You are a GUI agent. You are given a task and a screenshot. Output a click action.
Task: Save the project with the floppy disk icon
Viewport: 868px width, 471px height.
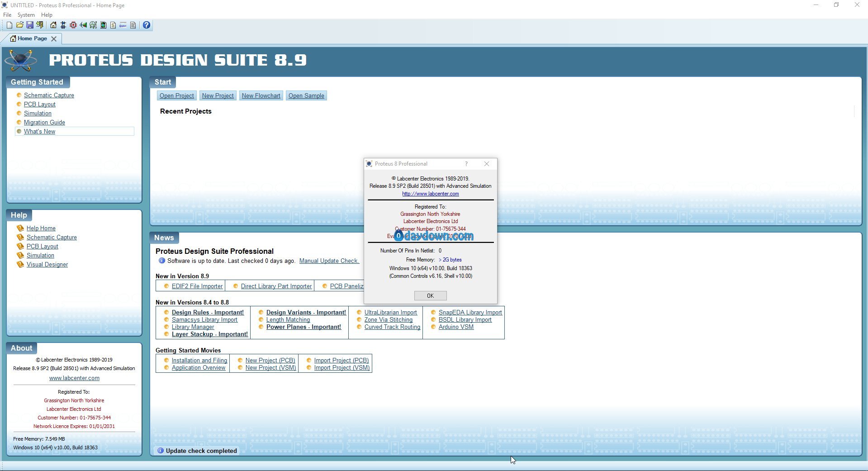tap(29, 25)
